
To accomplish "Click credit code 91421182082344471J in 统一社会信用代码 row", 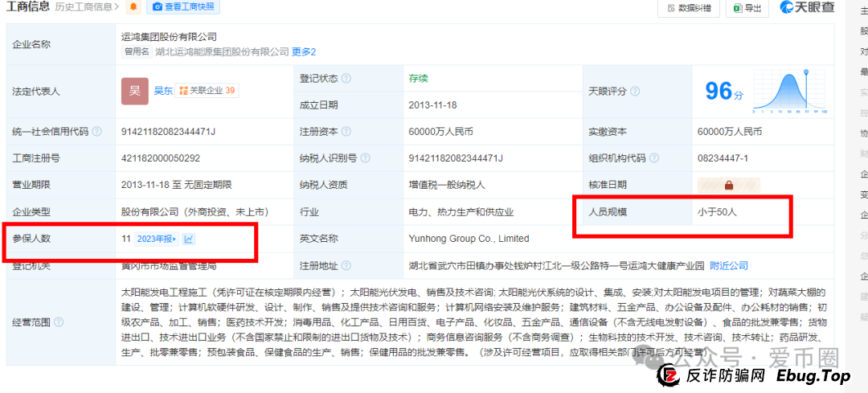I will (168, 132).
